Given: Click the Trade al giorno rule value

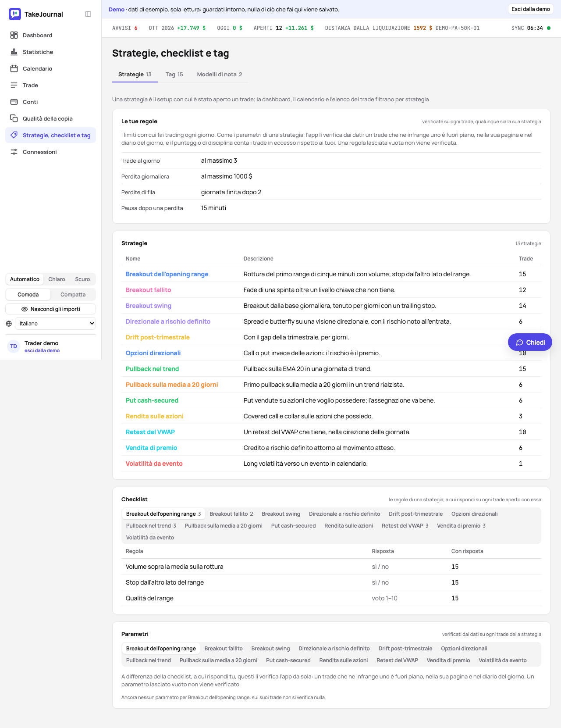Looking at the screenshot, I should [219, 161].
